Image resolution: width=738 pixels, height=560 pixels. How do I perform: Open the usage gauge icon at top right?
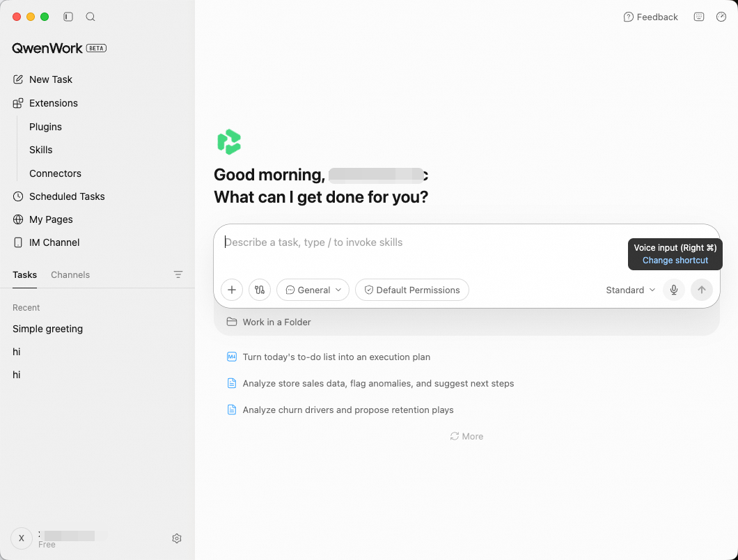click(x=721, y=17)
